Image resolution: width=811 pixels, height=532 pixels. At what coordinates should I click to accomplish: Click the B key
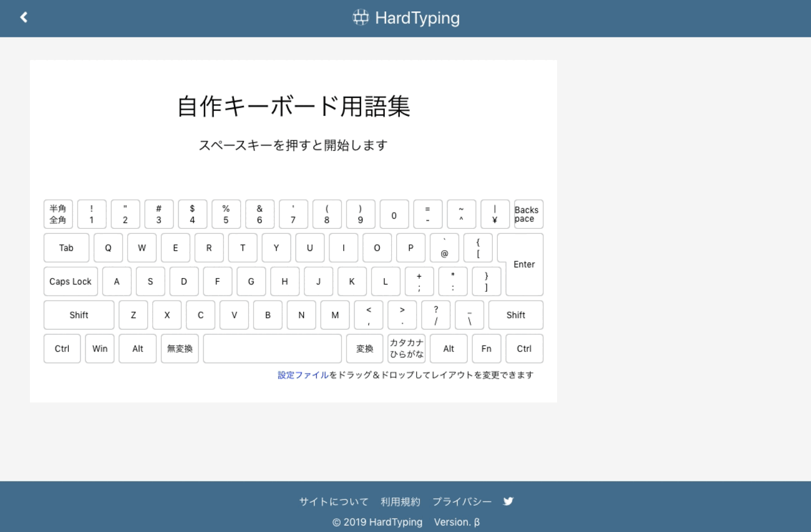(x=268, y=315)
